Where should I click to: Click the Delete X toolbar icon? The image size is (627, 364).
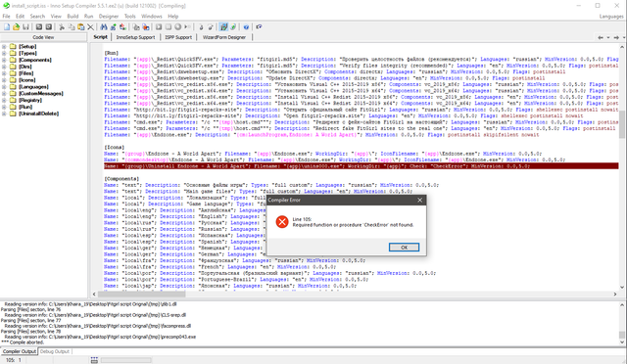point(91,26)
